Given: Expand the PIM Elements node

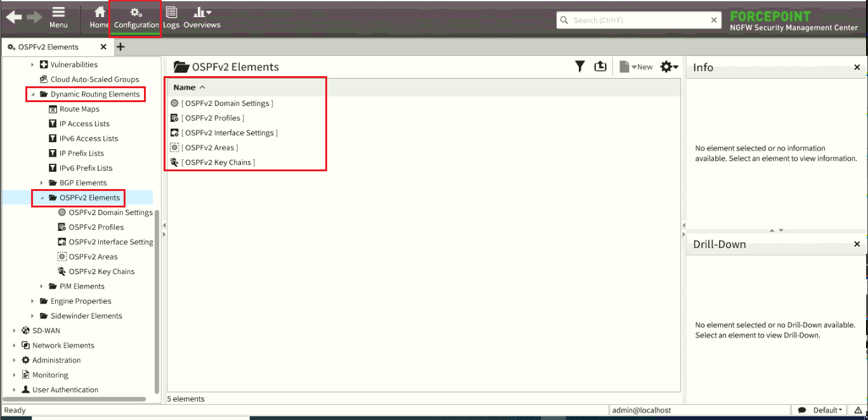Looking at the screenshot, I should (42, 286).
